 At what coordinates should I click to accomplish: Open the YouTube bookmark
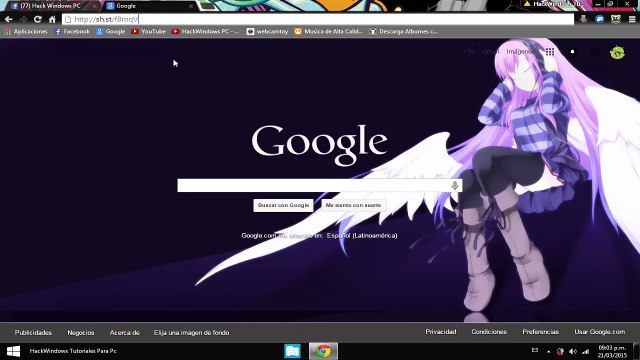149,31
